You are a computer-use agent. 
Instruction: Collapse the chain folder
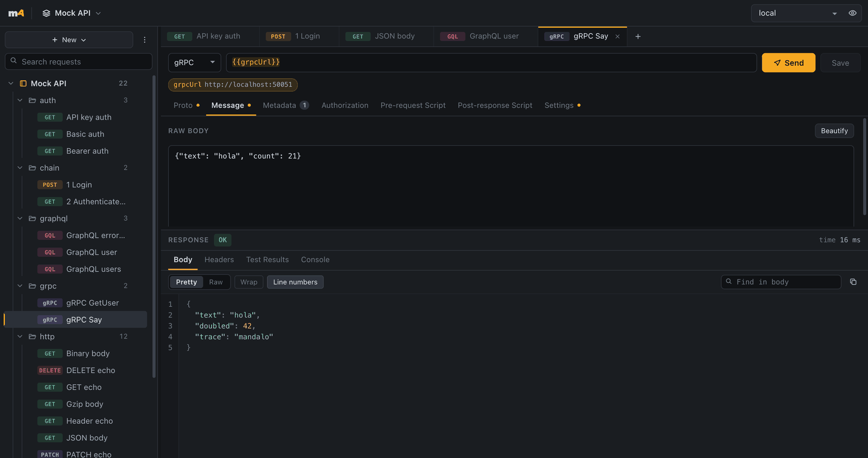point(20,168)
